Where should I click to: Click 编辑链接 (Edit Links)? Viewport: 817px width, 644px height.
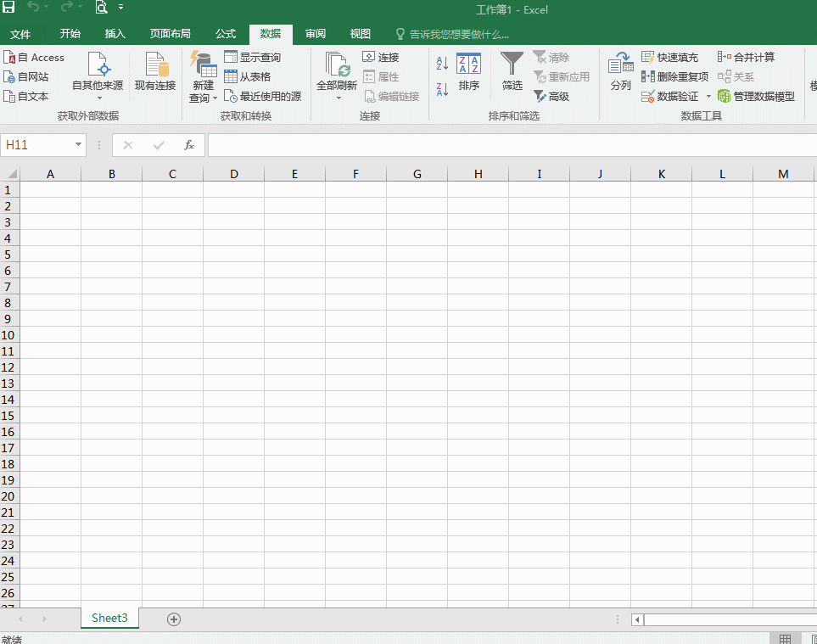(x=392, y=97)
